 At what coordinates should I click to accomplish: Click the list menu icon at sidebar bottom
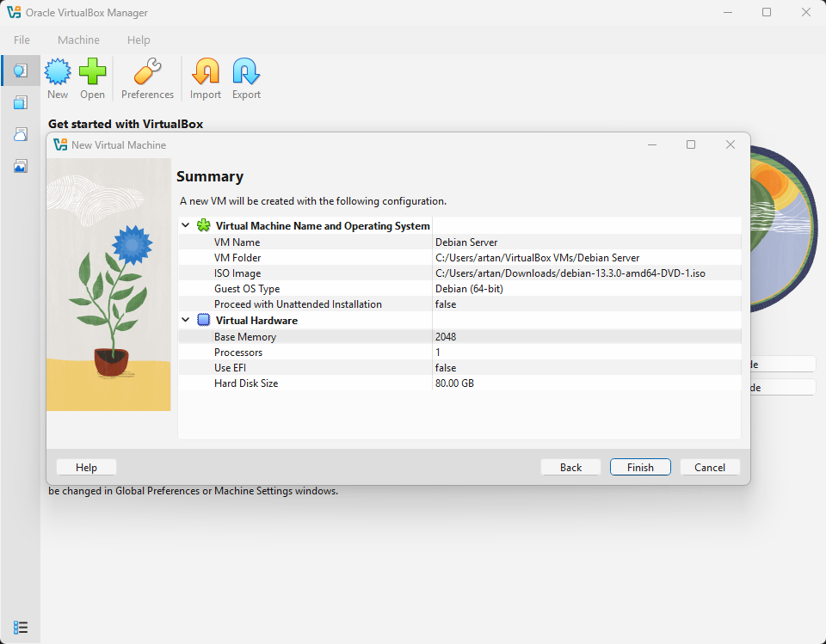click(21, 627)
